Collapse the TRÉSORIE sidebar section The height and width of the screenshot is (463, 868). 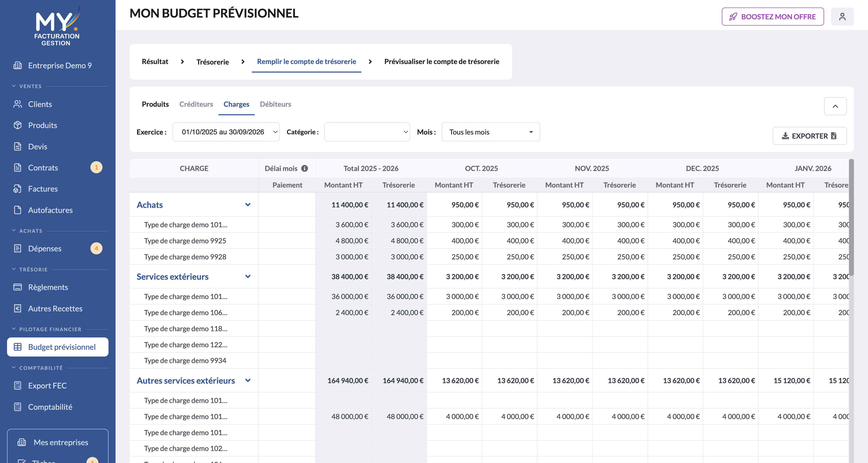click(x=14, y=269)
